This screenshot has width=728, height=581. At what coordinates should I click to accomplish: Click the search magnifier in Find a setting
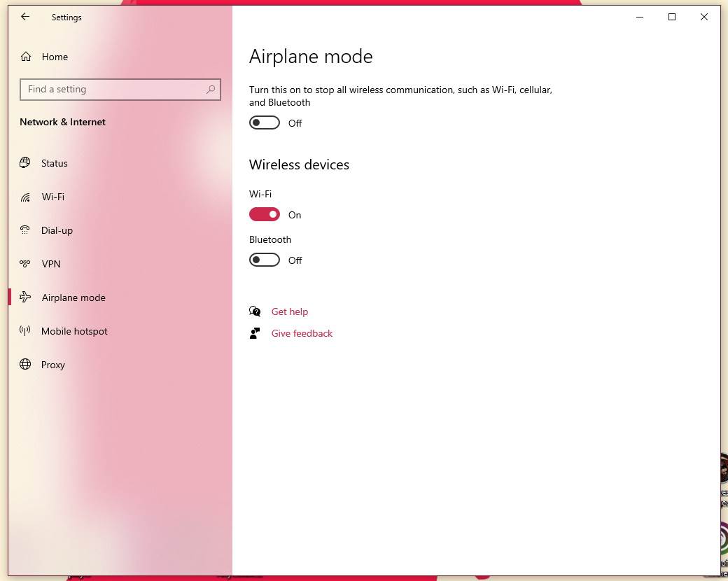pyautogui.click(x=211, y=90)
